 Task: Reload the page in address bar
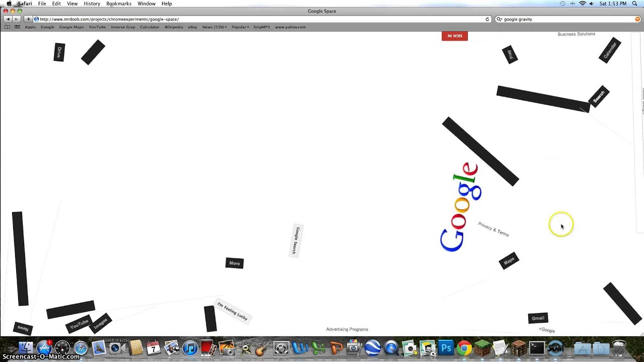[x=487, y=19]
